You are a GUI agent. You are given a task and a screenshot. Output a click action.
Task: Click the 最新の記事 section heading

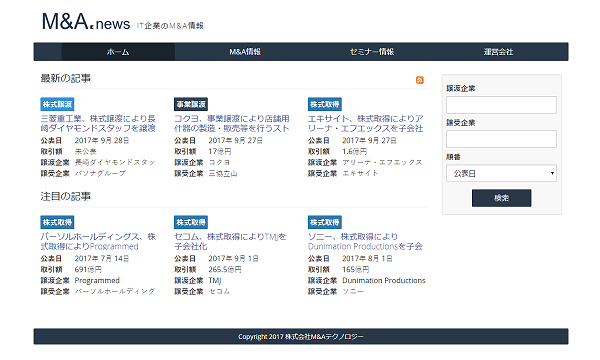66,78
